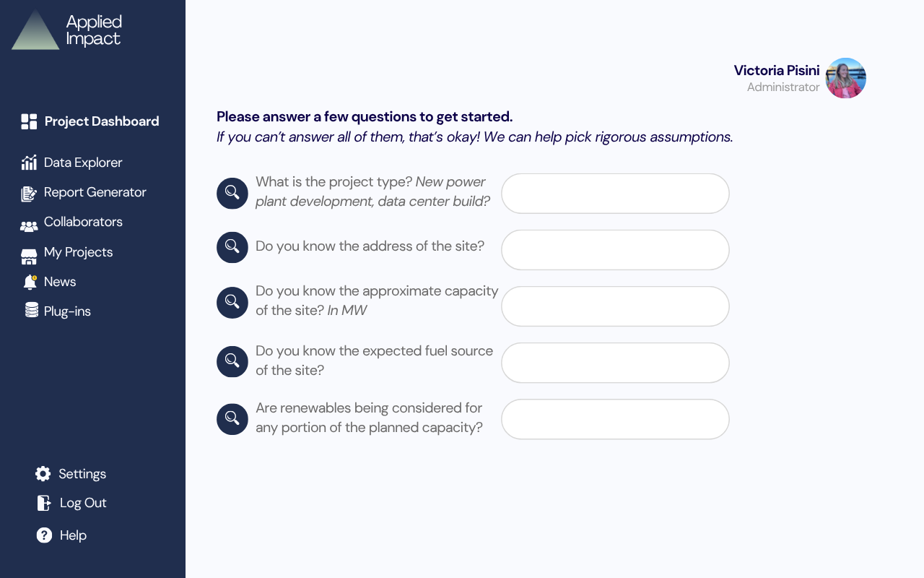Open Victoria Pisini's profile picture
Image resolution: width=924 pixels, height=578 pixels.
[845, 78]
